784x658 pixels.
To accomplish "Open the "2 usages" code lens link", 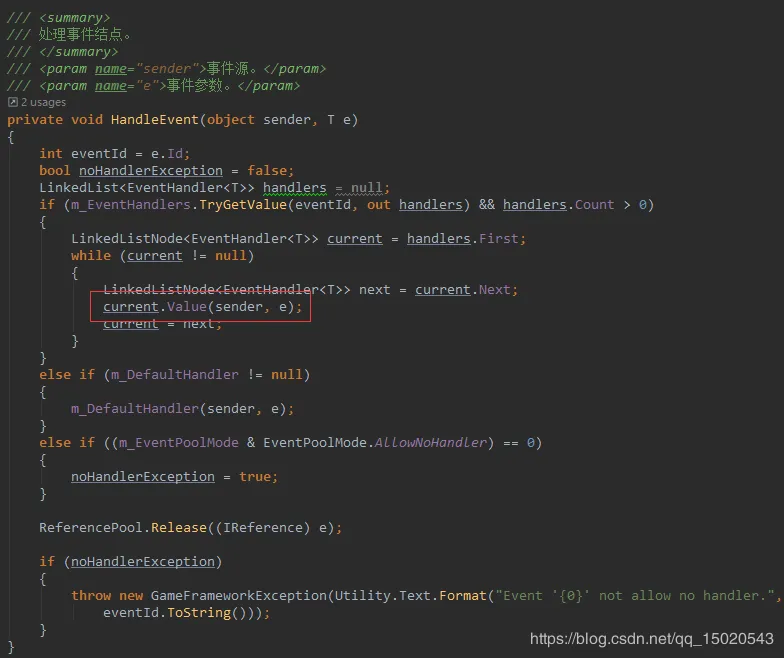I will (x=44, y=102).
